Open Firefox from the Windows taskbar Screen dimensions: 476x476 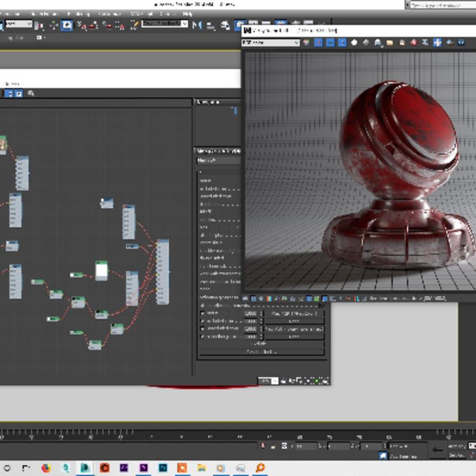[x=46, y=468]
